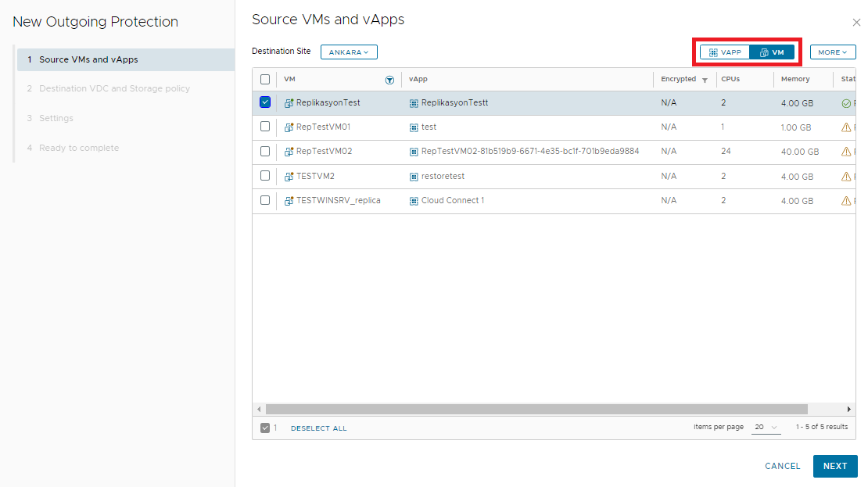Check the RepTestVM02 checkbox
Image resolution: width=868 pixels, height=487 pixels.
click(x=265, y=151)
